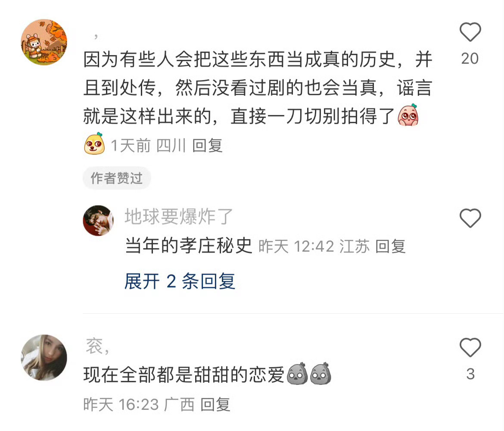Tap the comment text 现在全部都是甜甜的恋爱
The width and height of the screenshot is (504, 431).
point(184,375)
